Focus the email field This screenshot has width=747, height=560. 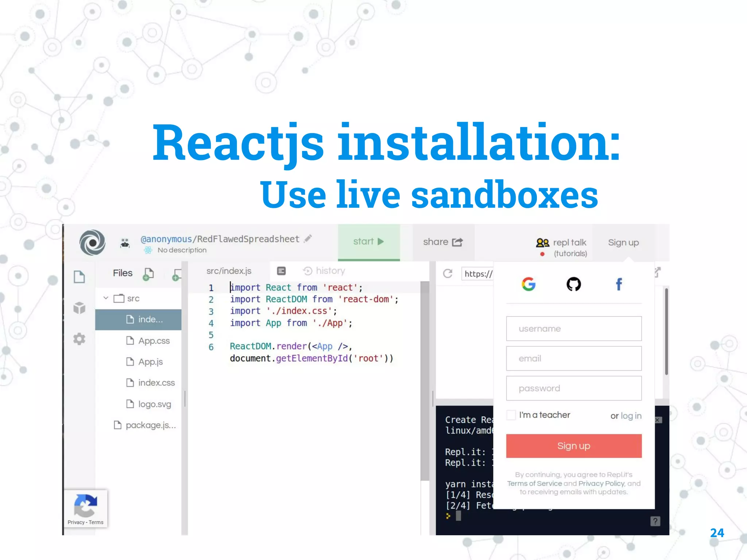[574, 358]
